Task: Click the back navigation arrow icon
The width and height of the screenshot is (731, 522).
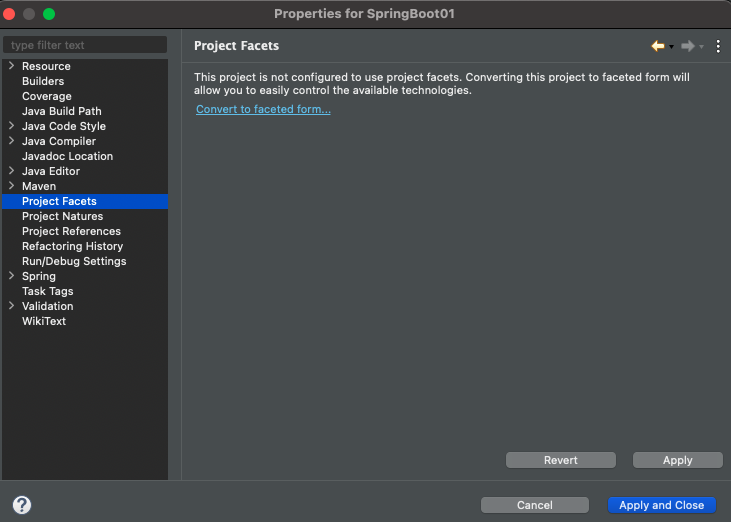Action: point(658,46)
